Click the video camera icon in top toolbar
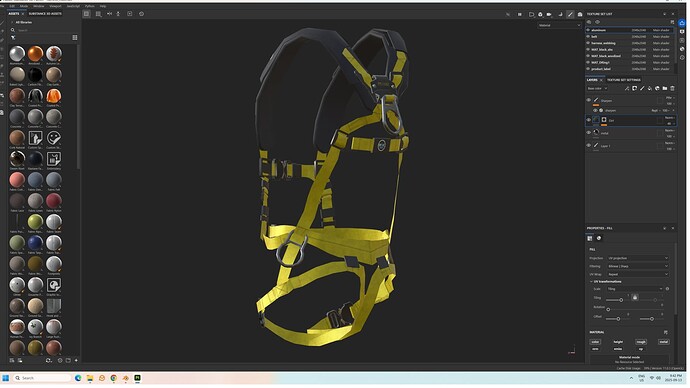The image size is (690, 388). pyautogui.click(x=549, y=15)
